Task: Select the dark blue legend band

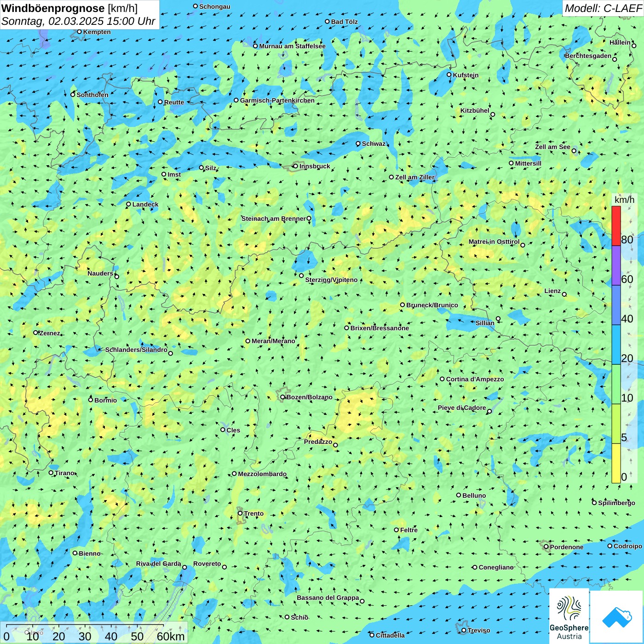Action: 616,305
